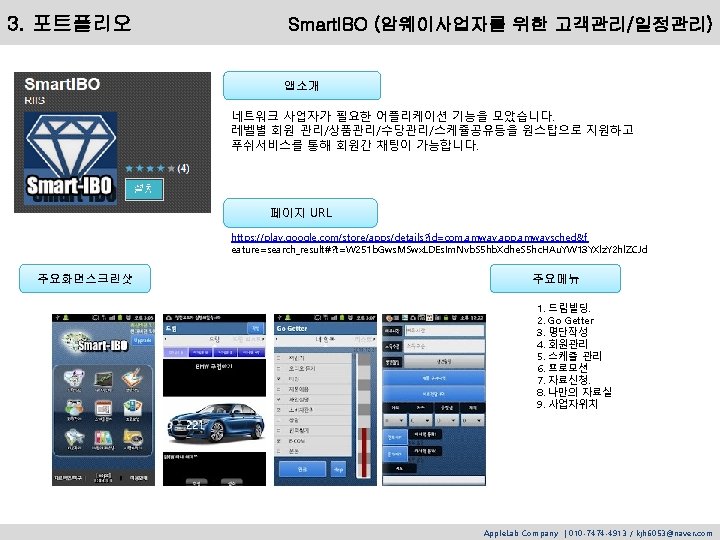Click the description line starting 레벨별 회원 관리

tap(432, 130)
